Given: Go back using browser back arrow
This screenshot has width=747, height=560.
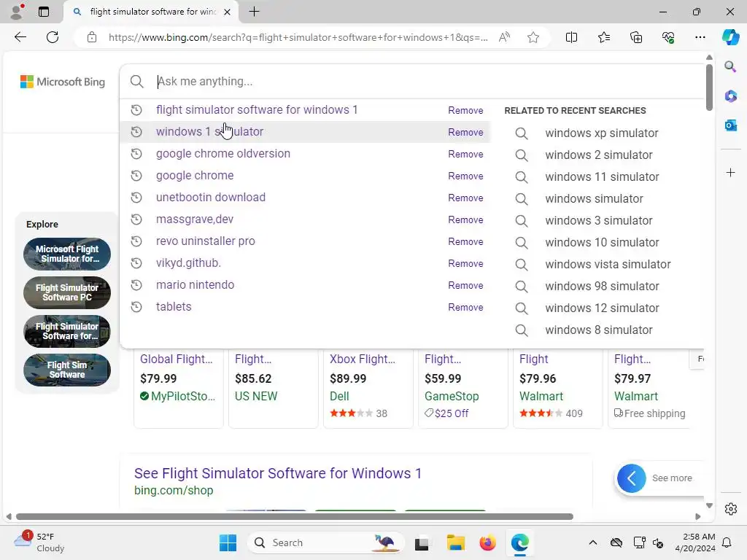Looking at the screenshot, I should (x=20, y=37).
